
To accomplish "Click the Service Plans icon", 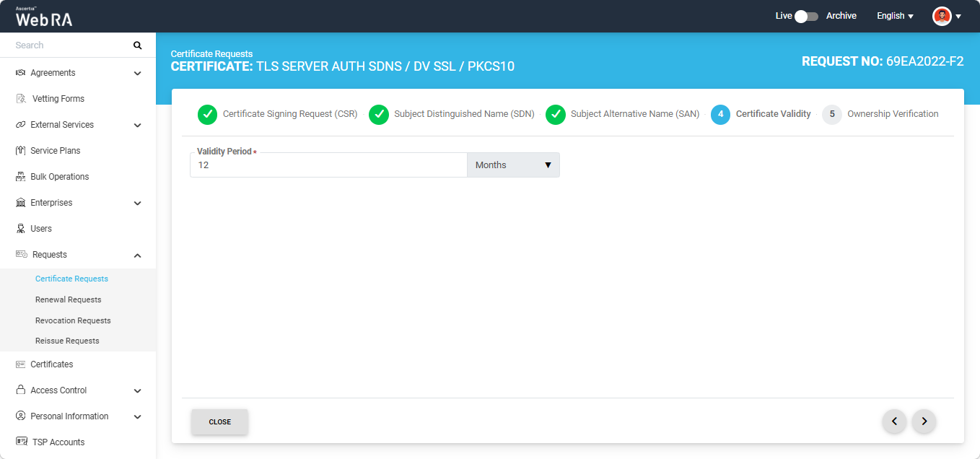I will [x=21, y=151].
